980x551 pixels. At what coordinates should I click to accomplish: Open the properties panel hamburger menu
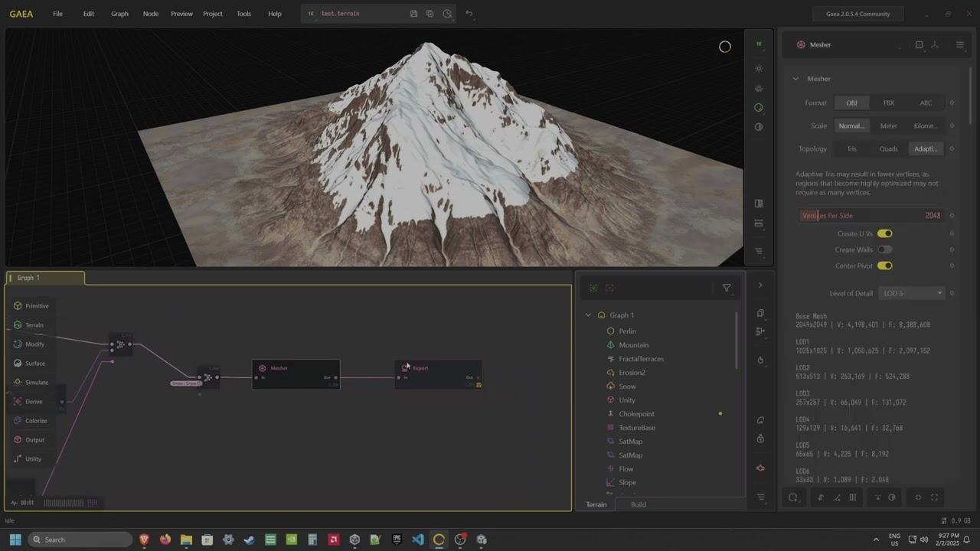960,44
